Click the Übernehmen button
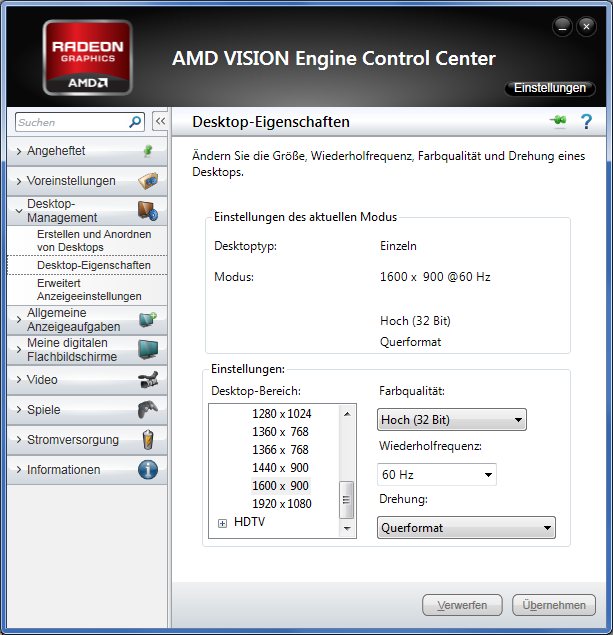 553,605
